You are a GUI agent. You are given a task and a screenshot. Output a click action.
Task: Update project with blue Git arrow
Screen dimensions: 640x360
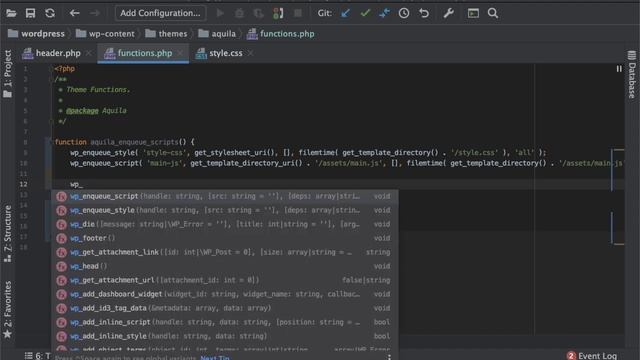[x=345, y=13]
